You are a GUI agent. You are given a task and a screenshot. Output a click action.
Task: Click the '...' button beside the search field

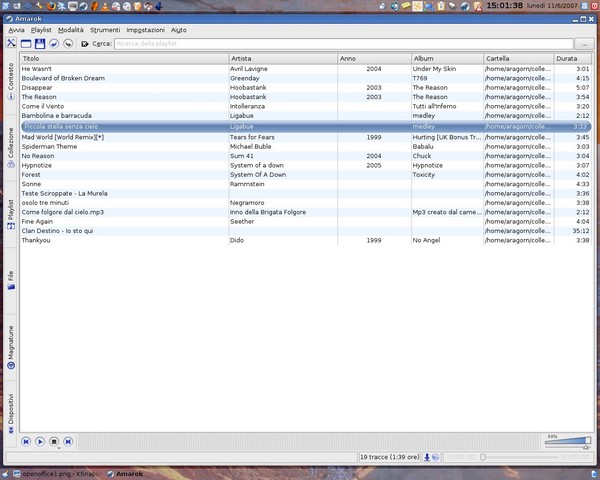click(x=584, y=44)
